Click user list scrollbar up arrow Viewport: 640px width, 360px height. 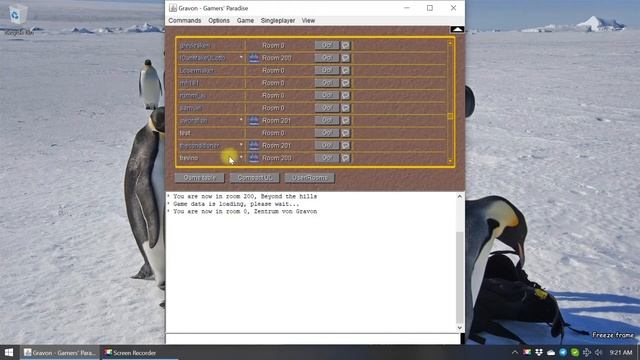tap(450, 43)
